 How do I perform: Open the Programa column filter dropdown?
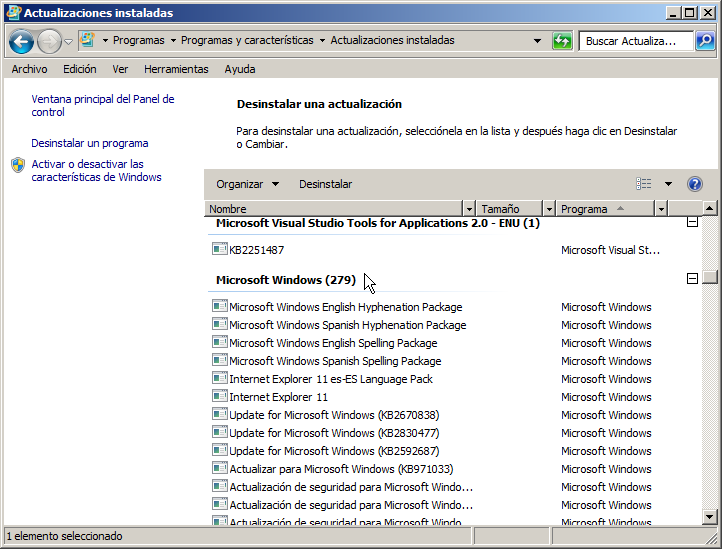point(661,209)
